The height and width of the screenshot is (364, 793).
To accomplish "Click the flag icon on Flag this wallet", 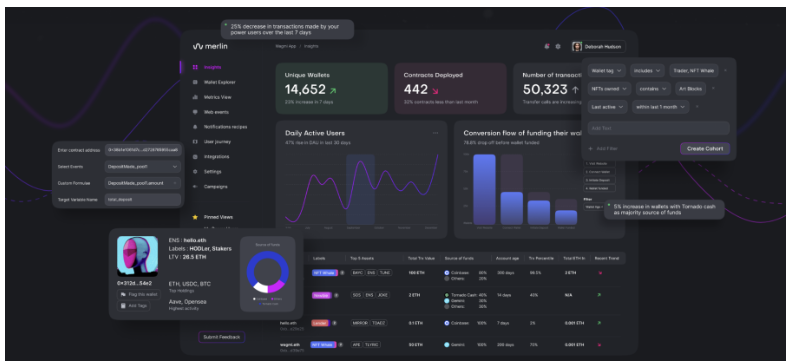I will click(x=123, y=294).
